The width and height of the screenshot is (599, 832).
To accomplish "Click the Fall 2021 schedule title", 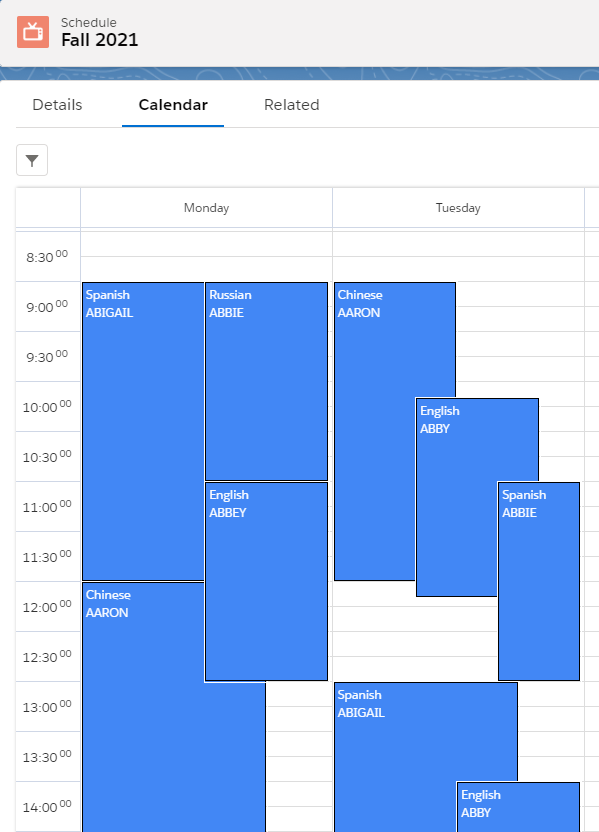I will click(x=100, y=40).
